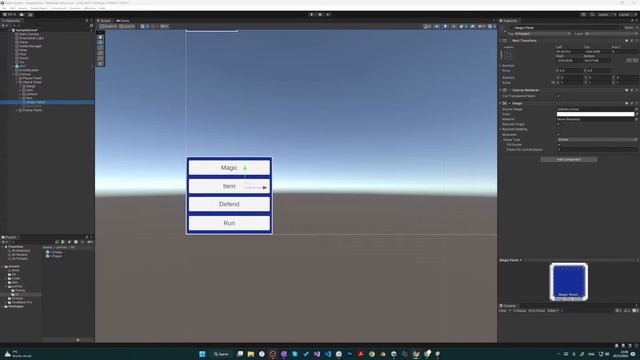Select the Hierarchy tab
The image size is (640, 360).
[11, 20]
